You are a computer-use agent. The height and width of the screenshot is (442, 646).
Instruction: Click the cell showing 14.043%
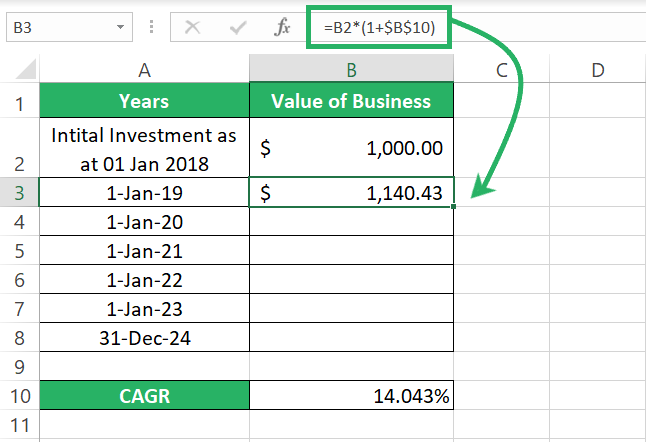tap(351, 395)
